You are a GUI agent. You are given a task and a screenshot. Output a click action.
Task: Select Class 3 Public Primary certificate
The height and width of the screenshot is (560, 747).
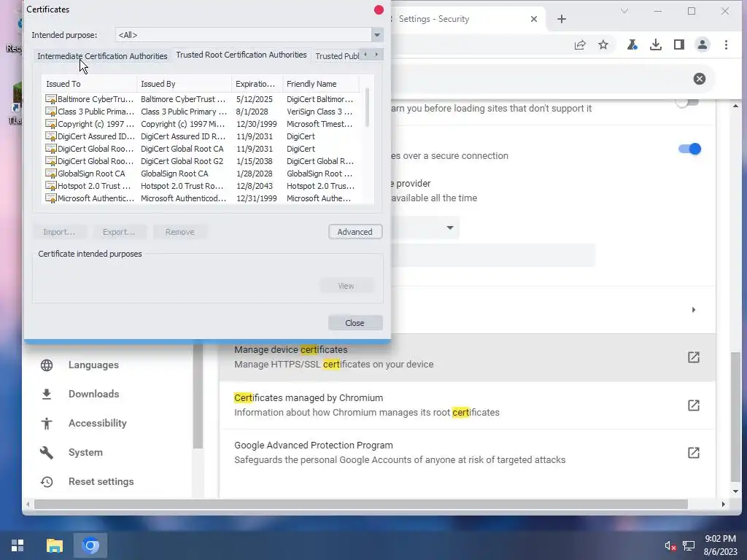(200, 112)
